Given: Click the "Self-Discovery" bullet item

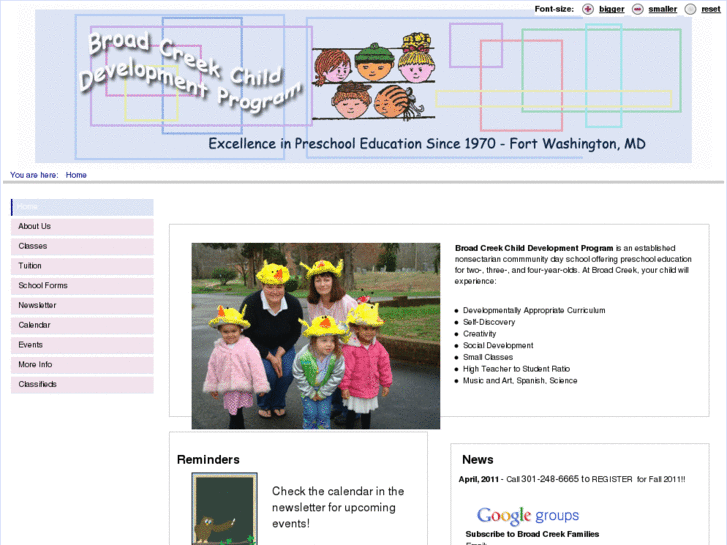Looking at the screenshot, I should click(x=489, y=322).
